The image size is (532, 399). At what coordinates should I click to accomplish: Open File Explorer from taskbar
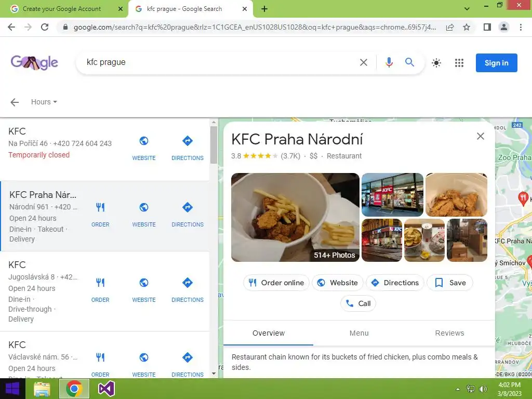pyautogui.click(x=42, y=389)
